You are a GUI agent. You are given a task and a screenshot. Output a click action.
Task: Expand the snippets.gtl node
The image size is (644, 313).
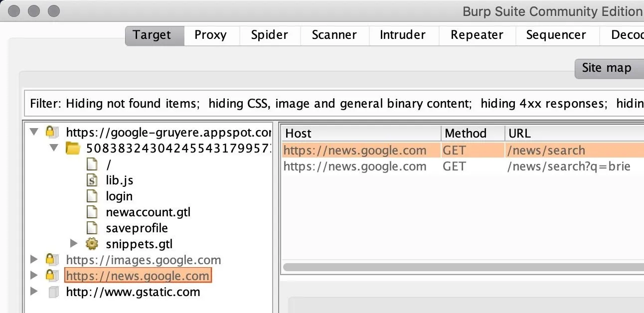[x=74, y=244]
